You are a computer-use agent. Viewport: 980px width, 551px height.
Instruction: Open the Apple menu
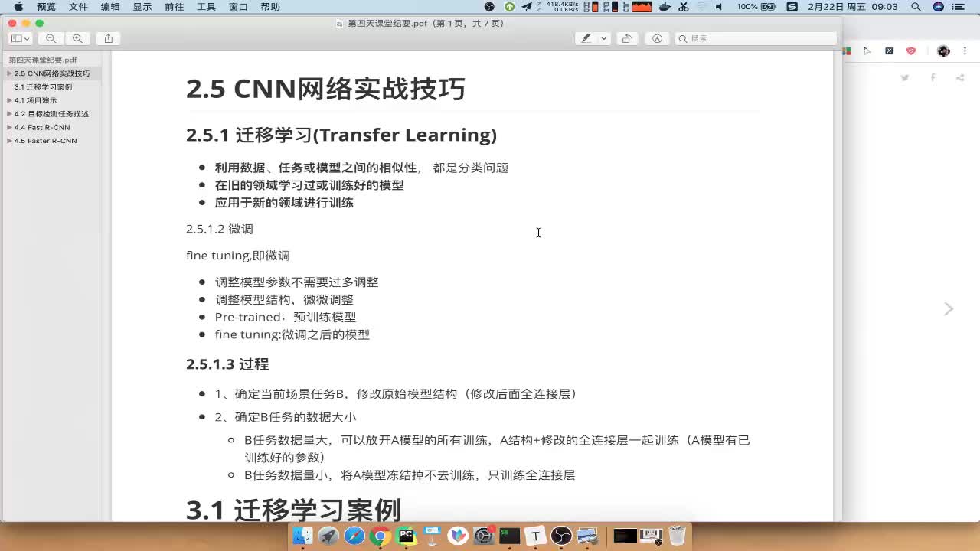pyautogui.click(x=18, y=7)
